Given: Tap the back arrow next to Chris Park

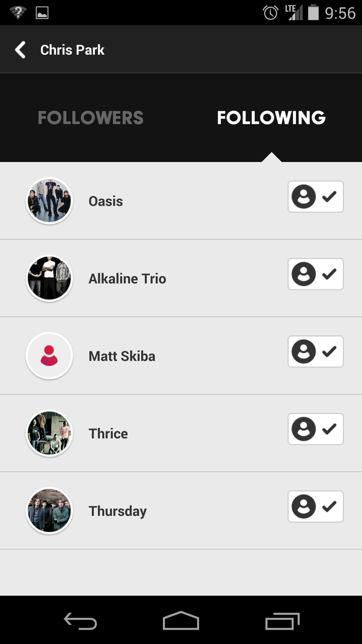Looking at the screenshot, I should point(20,49).
